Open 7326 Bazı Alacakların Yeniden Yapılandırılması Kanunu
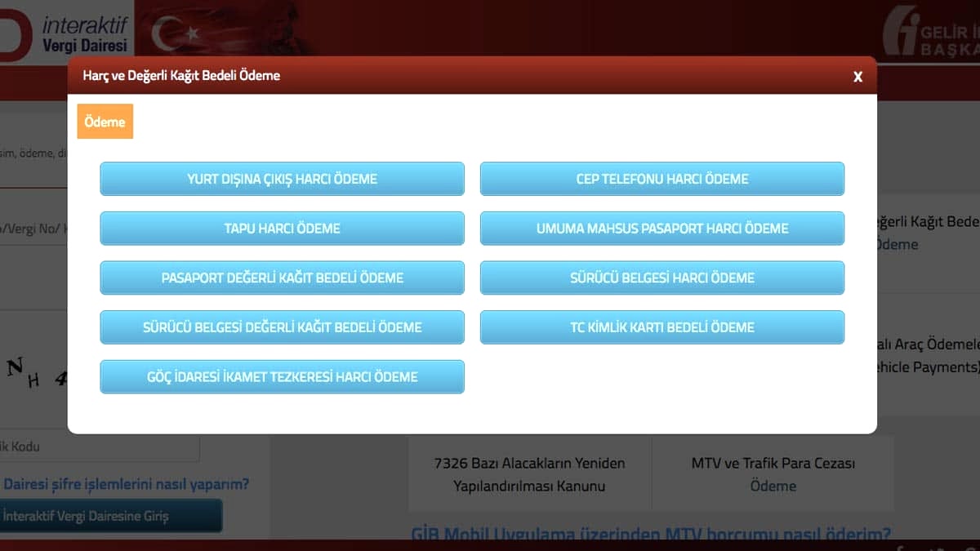 coord(529,474)
